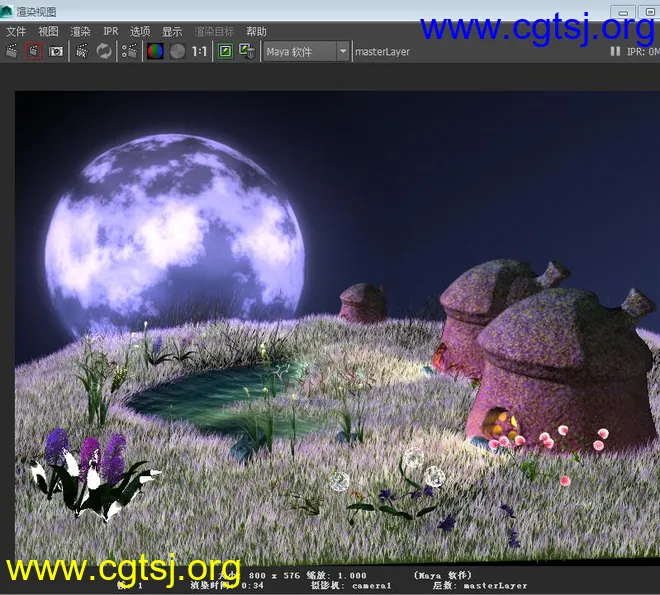The width and height of the screenshot is (660, 595).
Task: Click the masterLayer label in the toolbar
Action: pyautogui.click(x=382, y=52)
